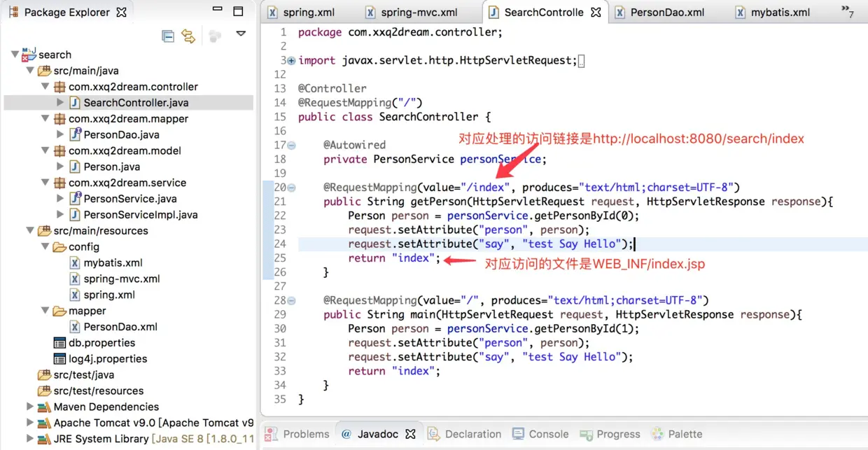Click spring.xml file icon in tree
The image size is (868, 450).
pos(75,295)
